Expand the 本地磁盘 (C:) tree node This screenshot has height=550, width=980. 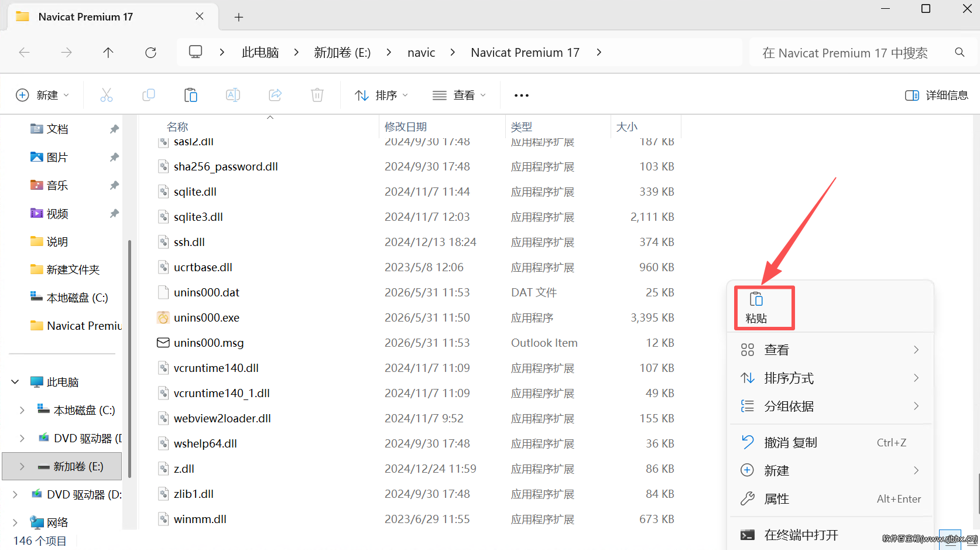click(x=22, y=410)
